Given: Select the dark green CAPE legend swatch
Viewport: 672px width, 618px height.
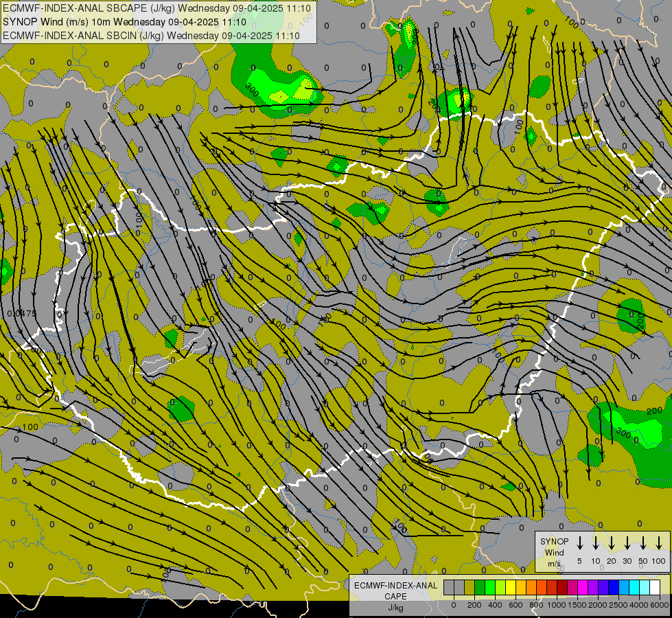Looking at the screenshot, I should click(480, 587).
